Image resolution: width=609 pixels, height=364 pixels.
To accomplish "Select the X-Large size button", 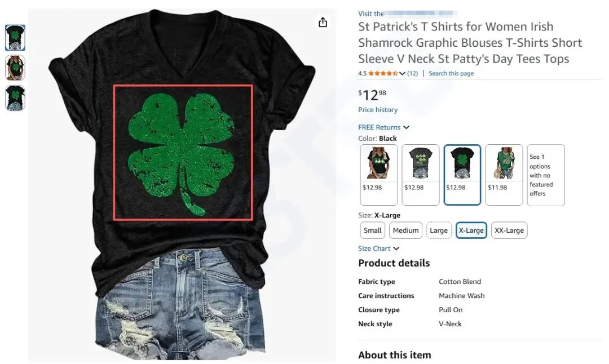I will coord(471,230).
